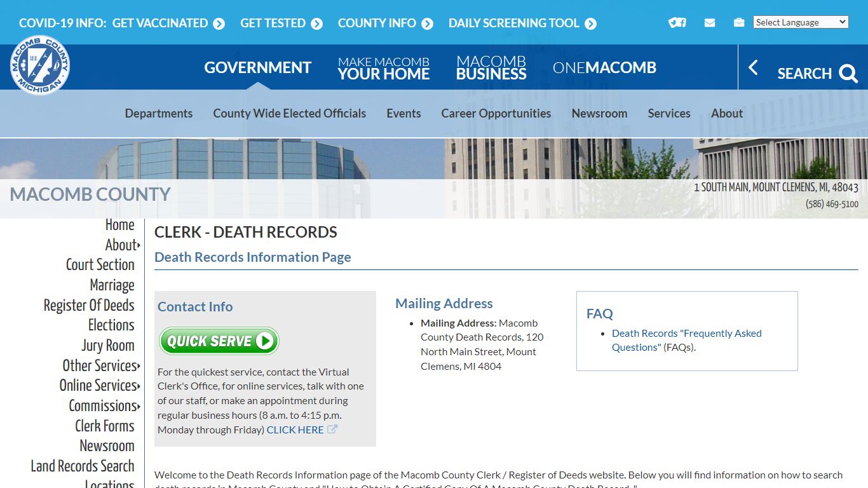
Task: Click the arrow icon after Get Vaccinated
Action: point(219,24)
